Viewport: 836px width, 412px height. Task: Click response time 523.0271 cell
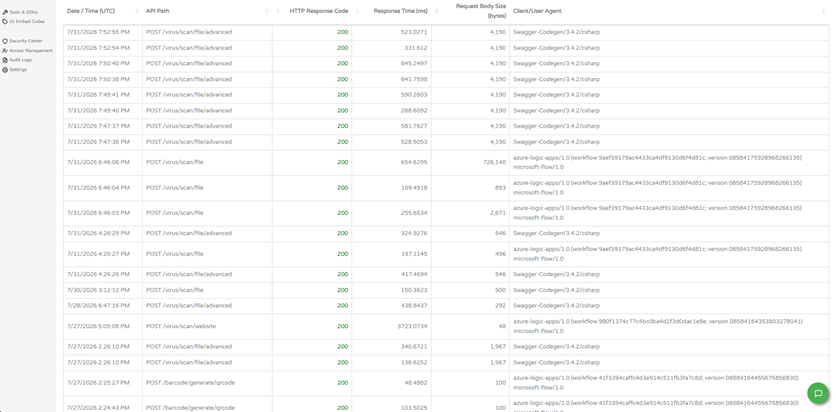coord(414,32)
